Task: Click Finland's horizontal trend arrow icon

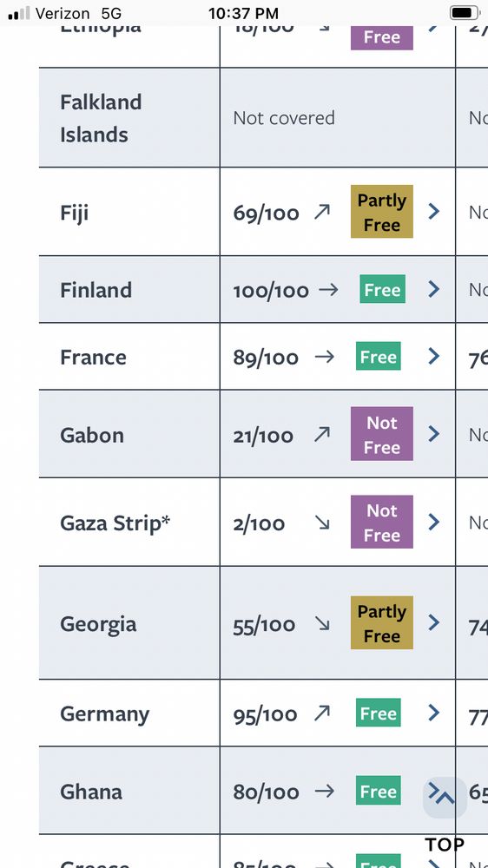Action: tap(328, 290)
